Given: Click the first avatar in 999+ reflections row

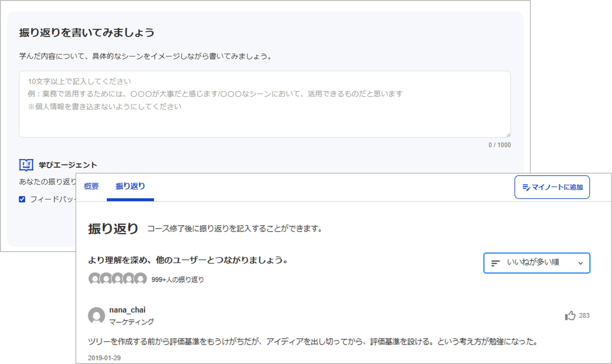Looking at the screenshot, I should [x=94, y=279].
